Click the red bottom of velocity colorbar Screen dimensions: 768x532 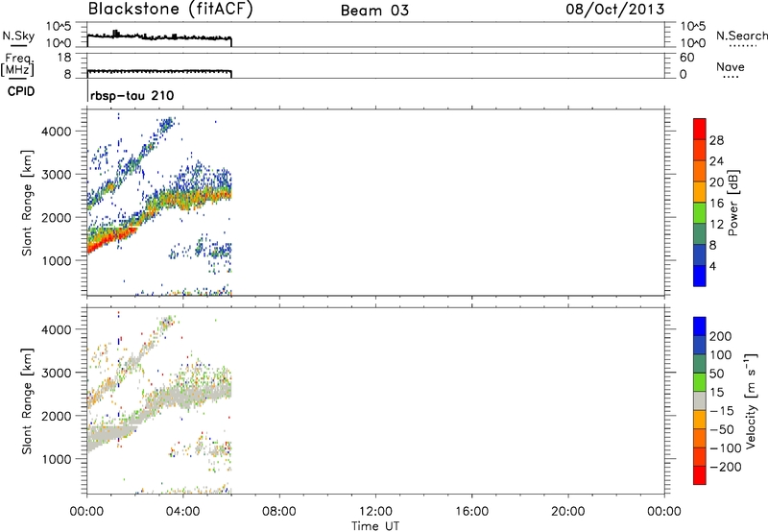700,475
